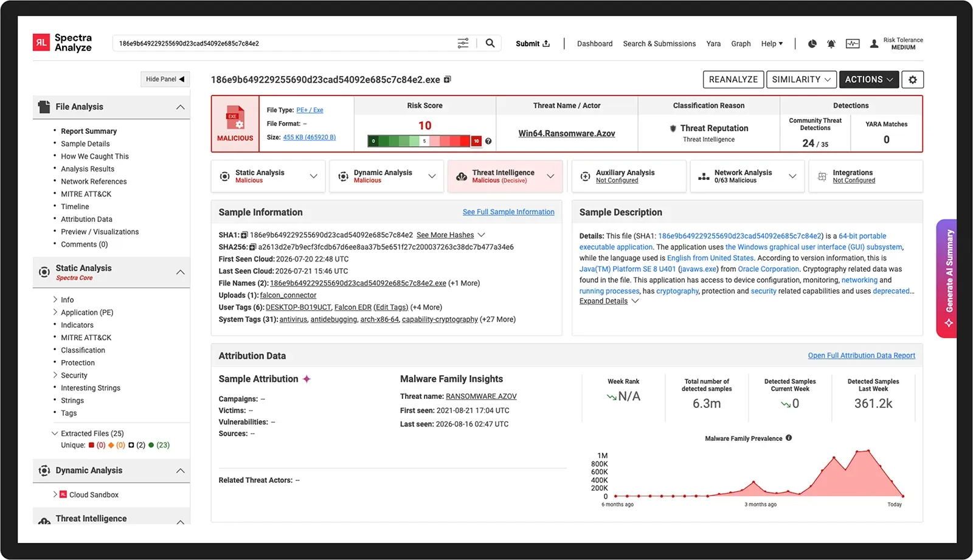Open the Timeline sidebar item
This screenshot has width=973, height=560.
click(x=75, y=207)
